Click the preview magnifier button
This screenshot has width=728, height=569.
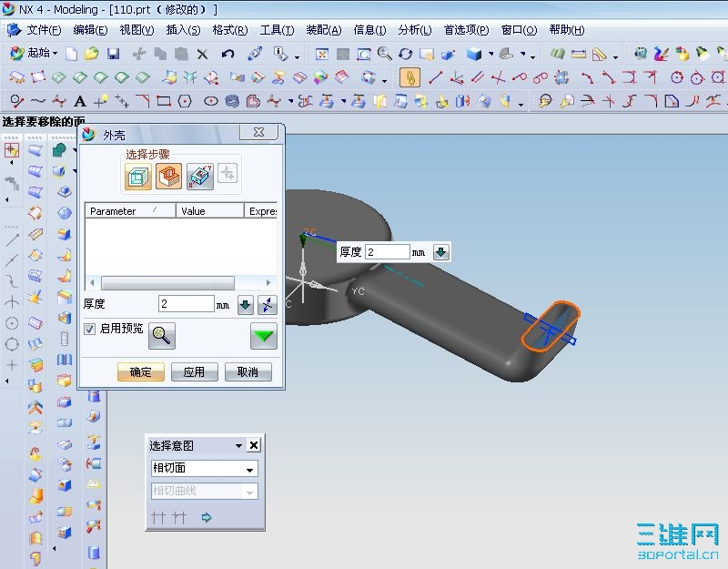[x=162, y=336]
